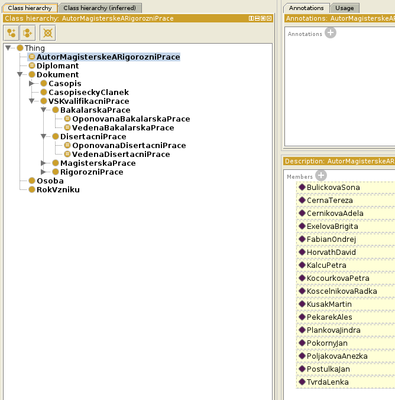Select the CasopiseckyClanek class
This screenshot has height=400, width=395.
point(89,92)
